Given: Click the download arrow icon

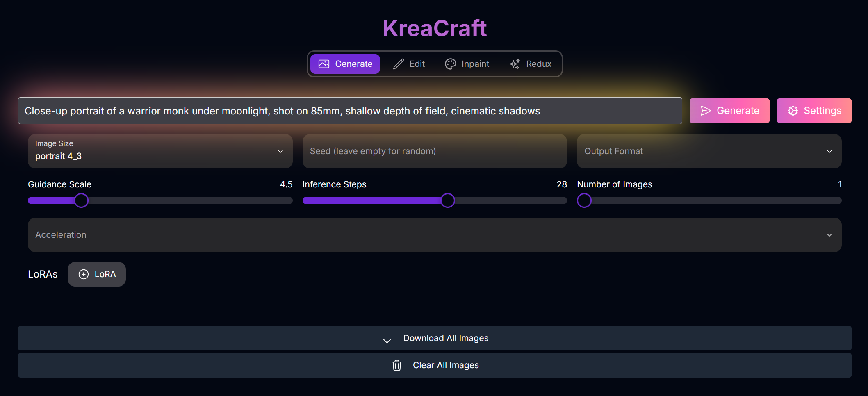Looking at the screenshot, I should coord(387,338).
